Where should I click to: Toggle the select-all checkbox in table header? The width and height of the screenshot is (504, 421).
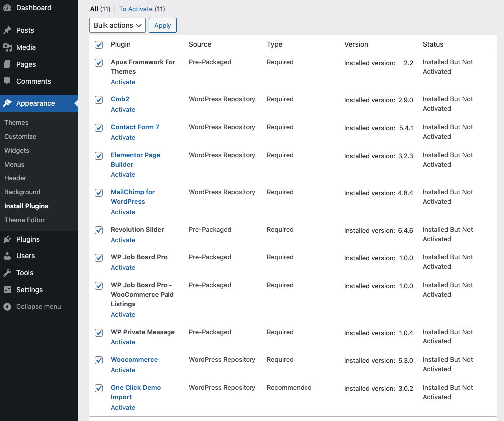[99, 45]
